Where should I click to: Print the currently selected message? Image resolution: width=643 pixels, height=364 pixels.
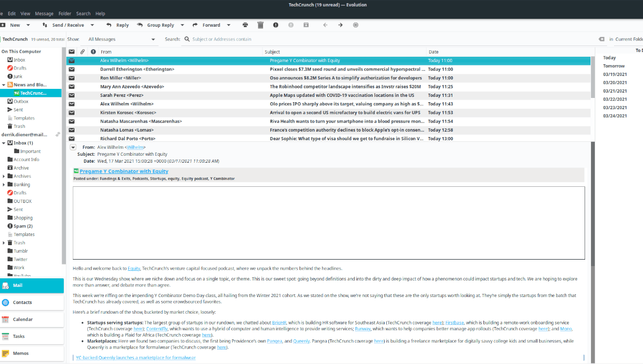pos(245,25)
